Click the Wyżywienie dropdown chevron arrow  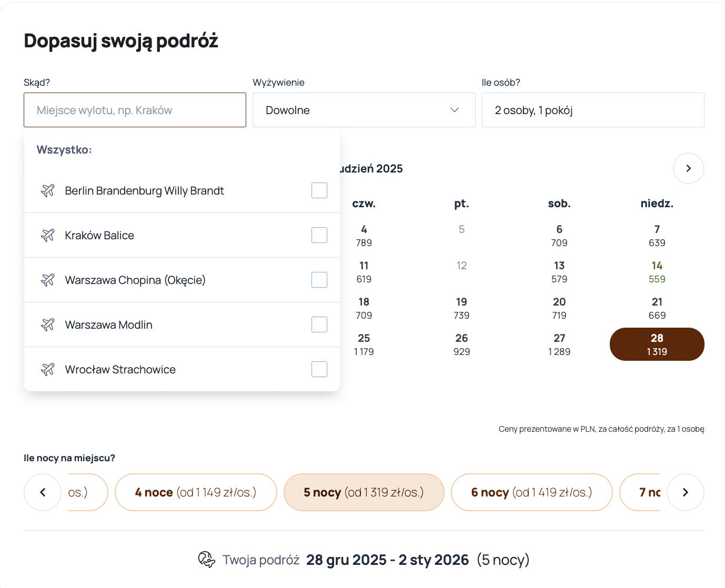tap(455, 110)
